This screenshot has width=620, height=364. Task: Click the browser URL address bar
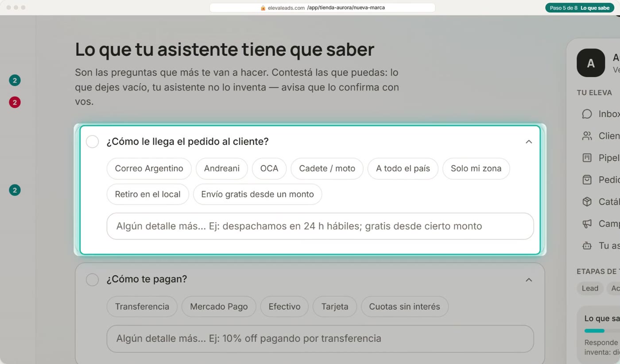[x=322, y=8]
